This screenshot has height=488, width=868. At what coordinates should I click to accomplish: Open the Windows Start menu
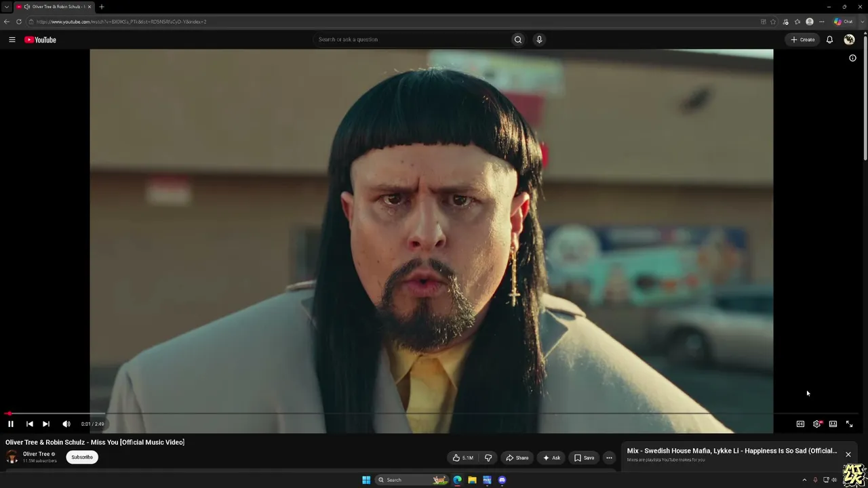(366, 480)
